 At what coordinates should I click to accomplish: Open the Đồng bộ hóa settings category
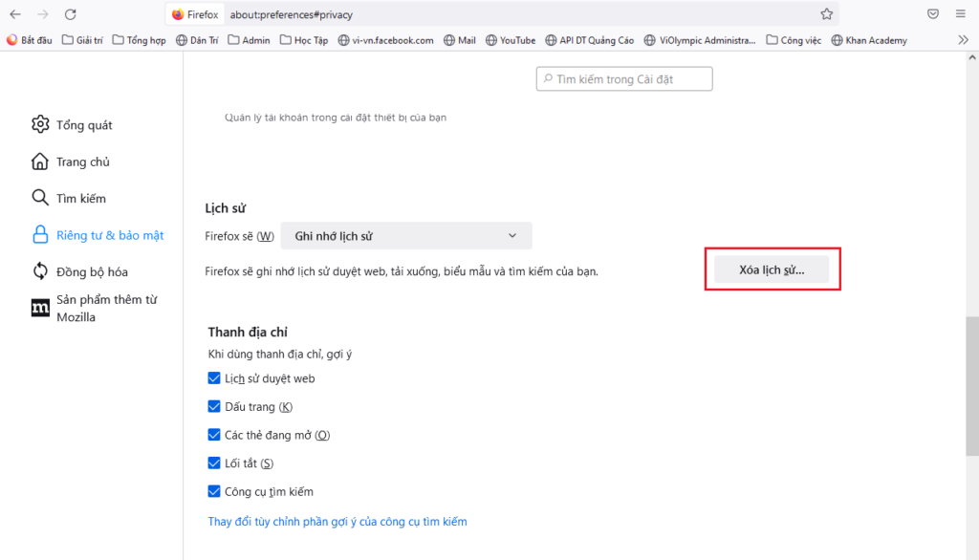click(79, 271)
